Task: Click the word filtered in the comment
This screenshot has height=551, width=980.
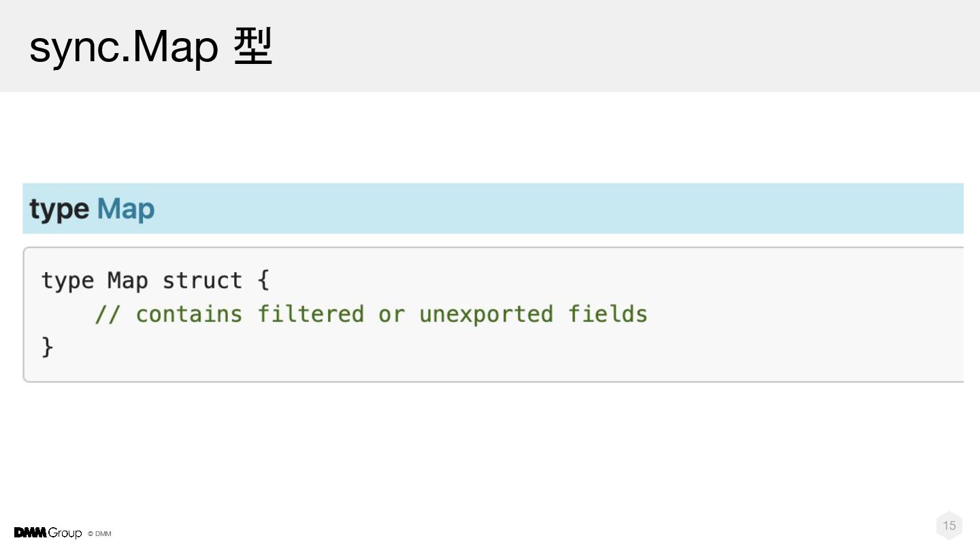Action: [x=310, y=314]
